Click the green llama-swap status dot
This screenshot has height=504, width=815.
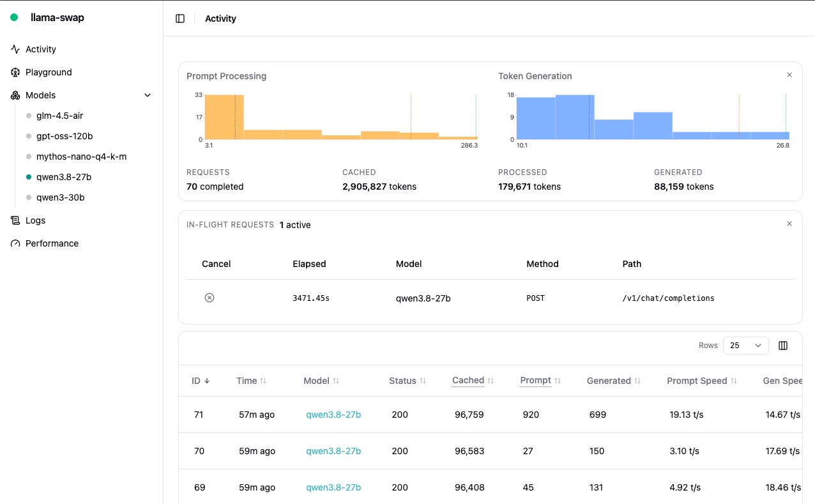coord(14,18)
